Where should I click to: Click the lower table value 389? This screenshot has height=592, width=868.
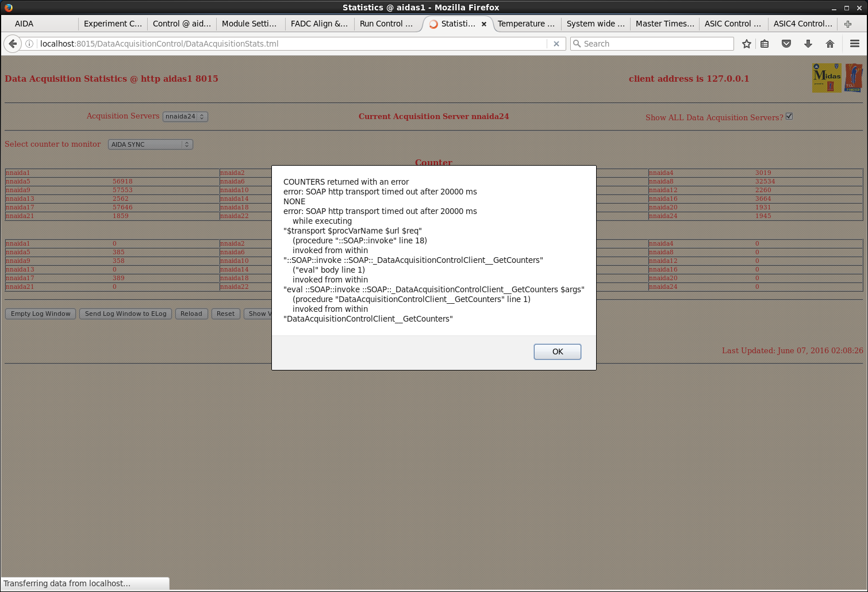click(x=118, y=278)
